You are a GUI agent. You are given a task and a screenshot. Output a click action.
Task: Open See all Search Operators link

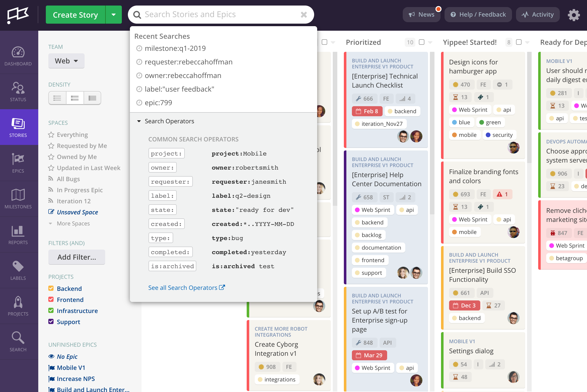tap(187, 288)
